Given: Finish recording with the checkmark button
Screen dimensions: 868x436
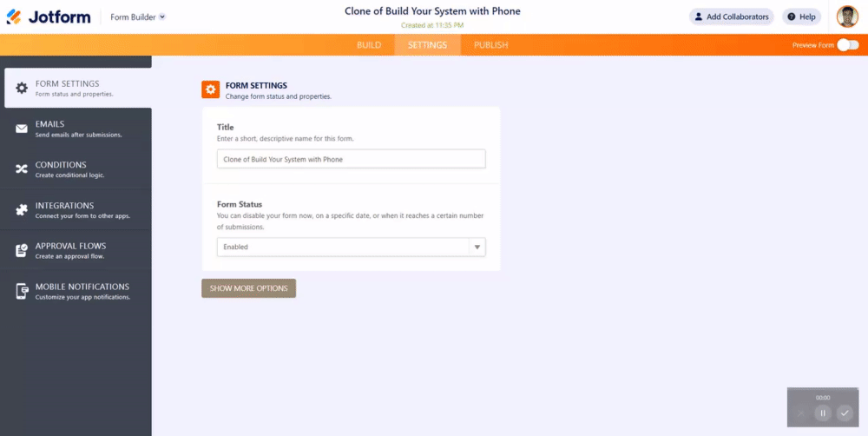Looking at the screenshot, I should click(x=845, y=413).
